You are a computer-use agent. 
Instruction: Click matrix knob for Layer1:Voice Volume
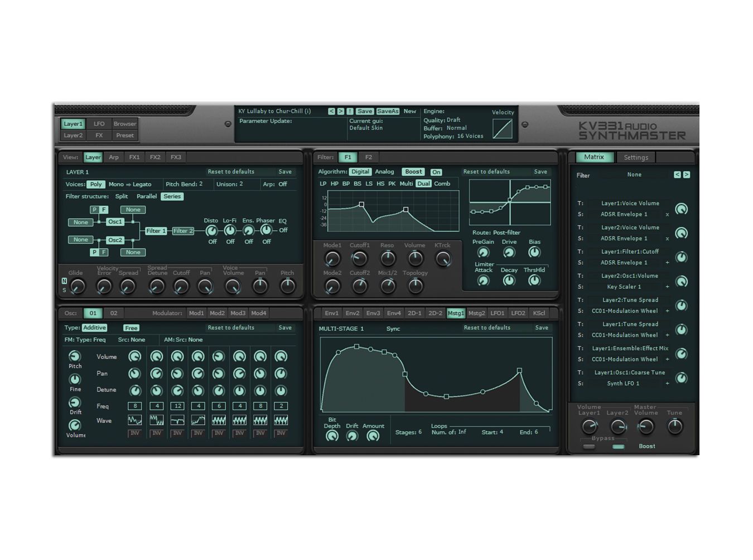681,209
